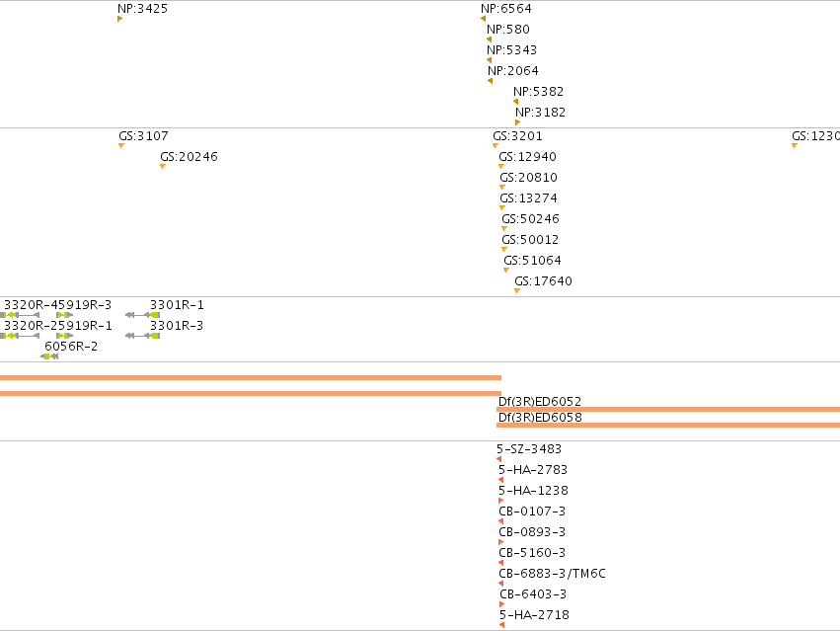Screen dimensions: 840x631
Task: Click the glyph under the 6056R-2 label
Action: (49, 357)
